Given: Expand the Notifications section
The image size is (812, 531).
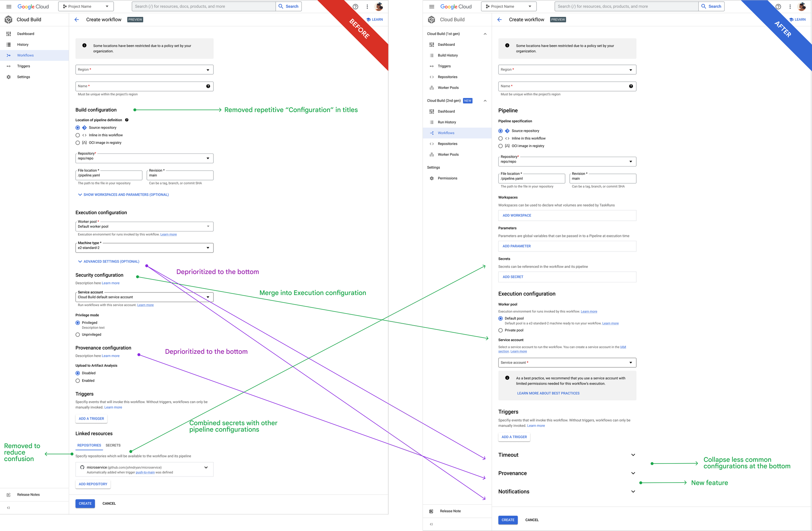Looking at the screenshot, I should [x=633, y=492].
